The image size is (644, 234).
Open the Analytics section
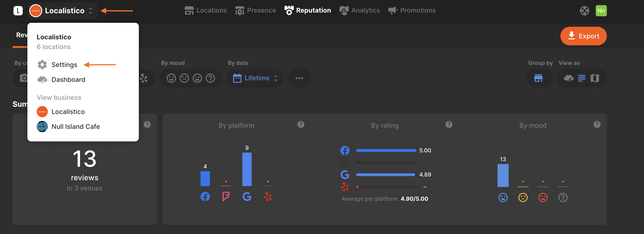pos(360,10)
